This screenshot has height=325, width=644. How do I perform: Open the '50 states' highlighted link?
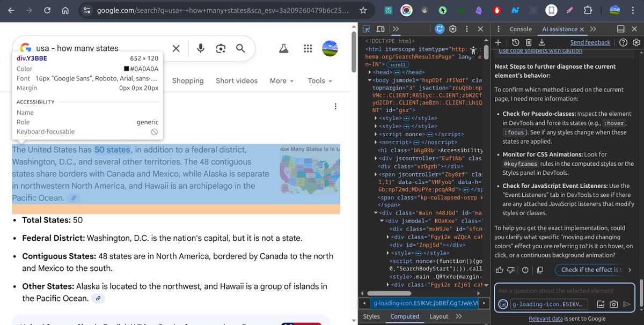112,150
